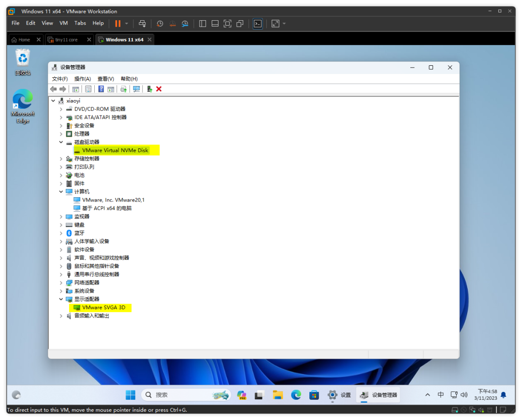
Task: Click the Windows Start button
Action: pos(130,395)
